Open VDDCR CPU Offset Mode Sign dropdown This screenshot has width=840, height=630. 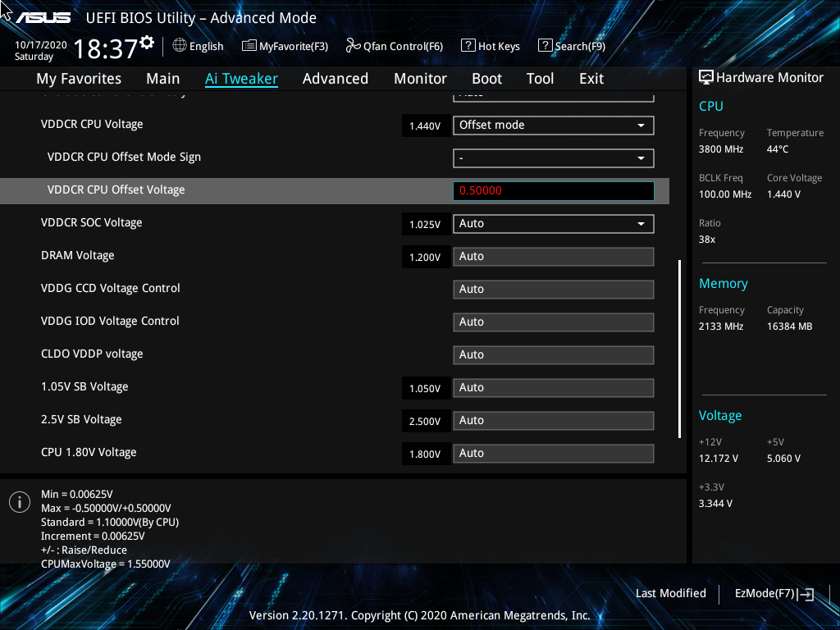[554, 158]
